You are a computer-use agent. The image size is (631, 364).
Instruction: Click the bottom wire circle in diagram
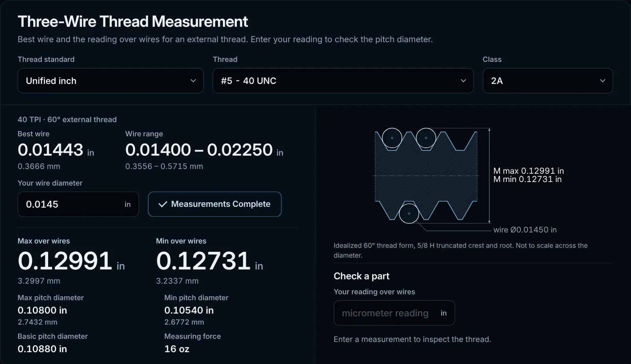point(409,213)
